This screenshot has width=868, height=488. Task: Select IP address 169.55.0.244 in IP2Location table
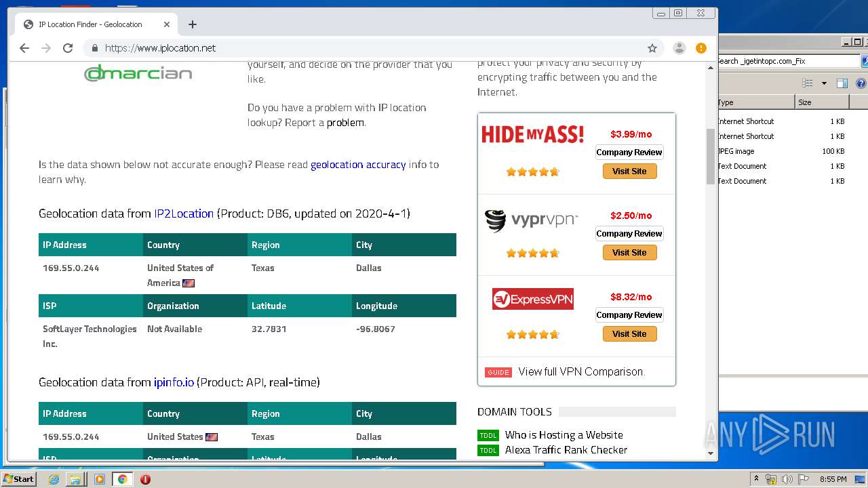(71, 268)
